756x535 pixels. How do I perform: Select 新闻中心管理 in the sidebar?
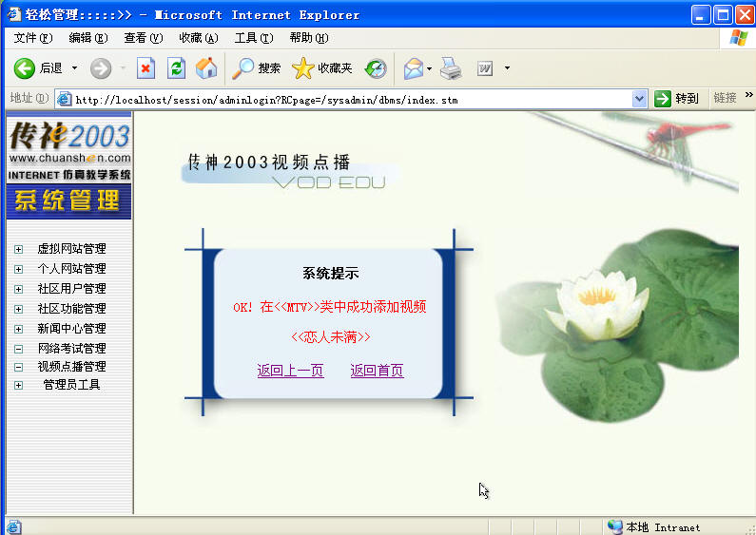[x=71, y=329]
